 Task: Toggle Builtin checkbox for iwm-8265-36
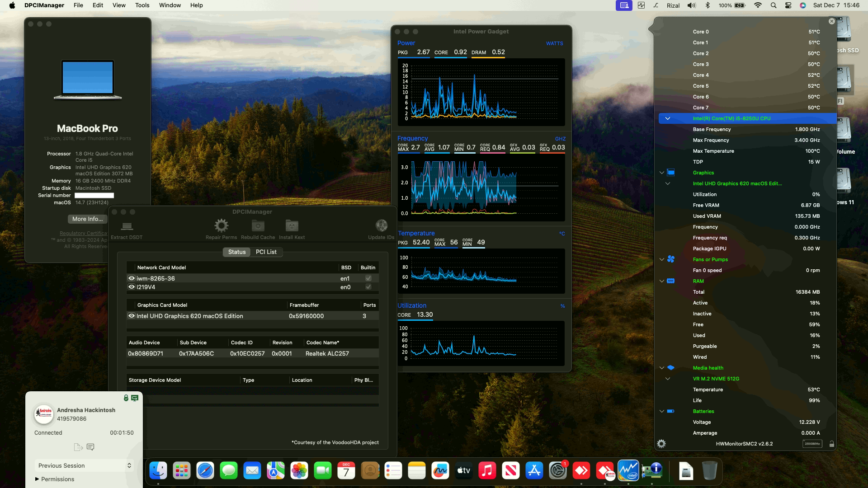pos(368,278)
